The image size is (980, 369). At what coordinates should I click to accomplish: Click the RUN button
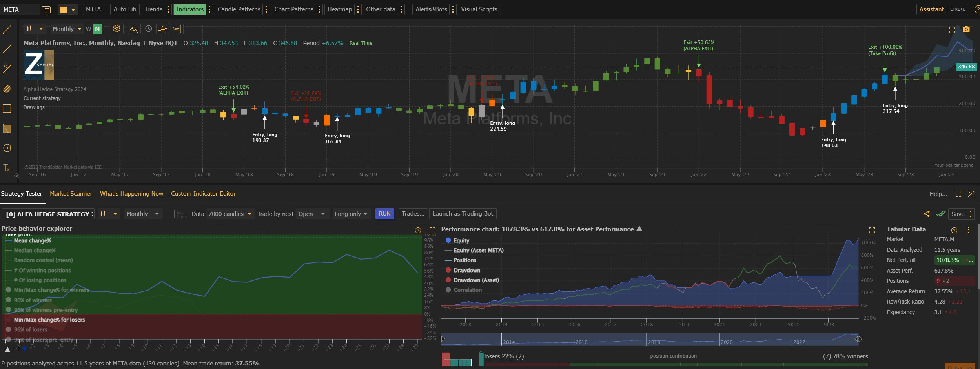click(384, 214)
